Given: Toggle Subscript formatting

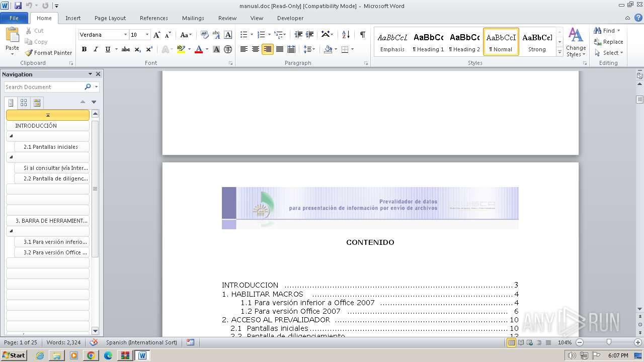Looking at the screenshot, I should (138, 49).
